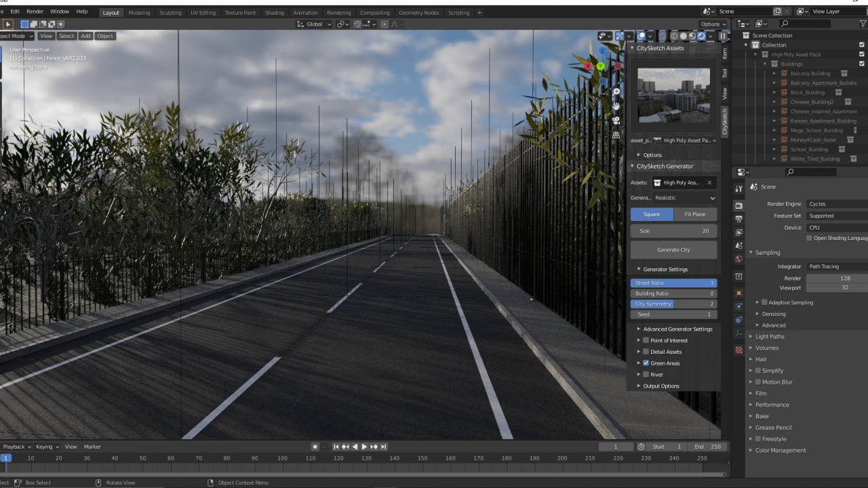Click the timeline play button

pyautogui.click(x=364, y=447)
